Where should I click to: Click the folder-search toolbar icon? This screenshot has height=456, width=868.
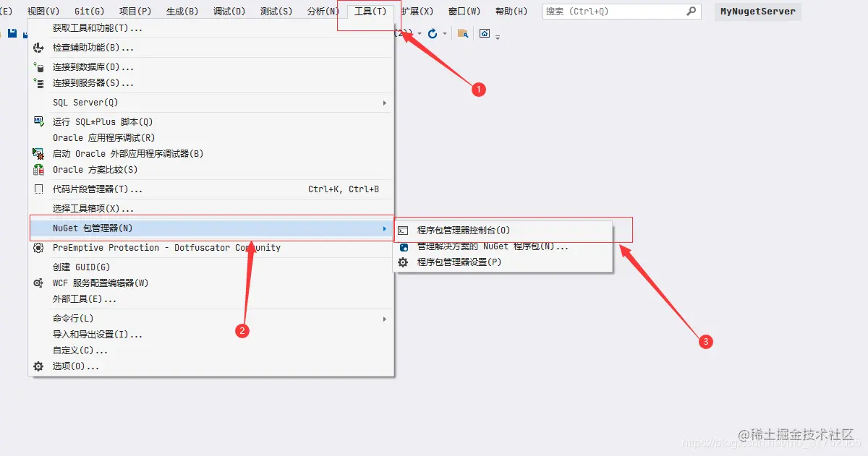coord(463,33)
